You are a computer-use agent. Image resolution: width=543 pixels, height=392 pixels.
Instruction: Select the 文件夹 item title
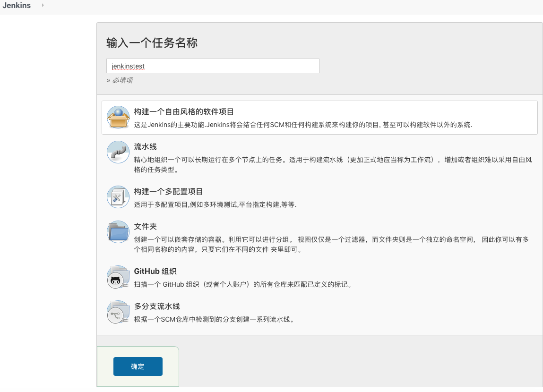145,227
